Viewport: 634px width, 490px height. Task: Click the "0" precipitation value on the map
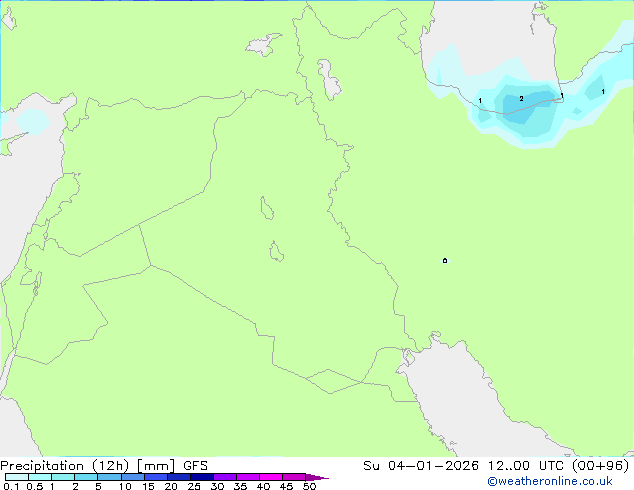pos(445,261)
